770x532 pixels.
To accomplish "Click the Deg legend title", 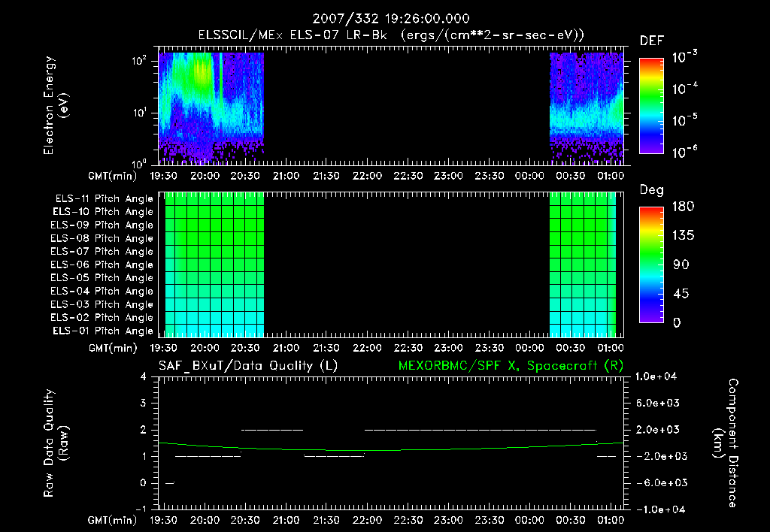I will click(652, 190).
